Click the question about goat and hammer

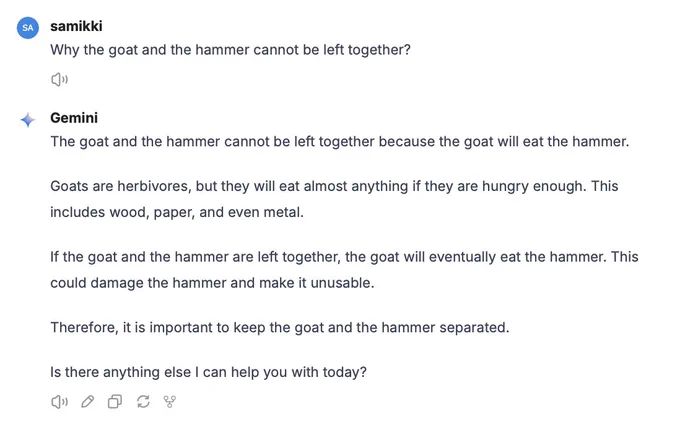point(230,50)
